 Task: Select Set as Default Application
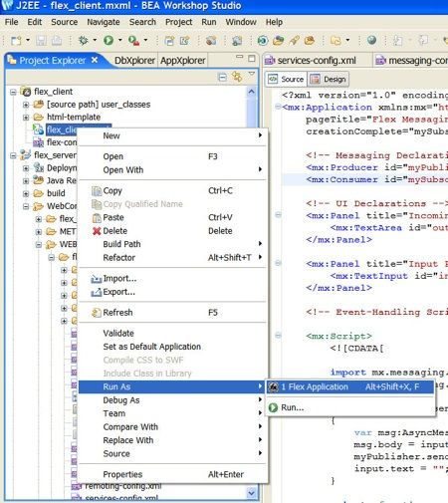click(x=172, y=347)
